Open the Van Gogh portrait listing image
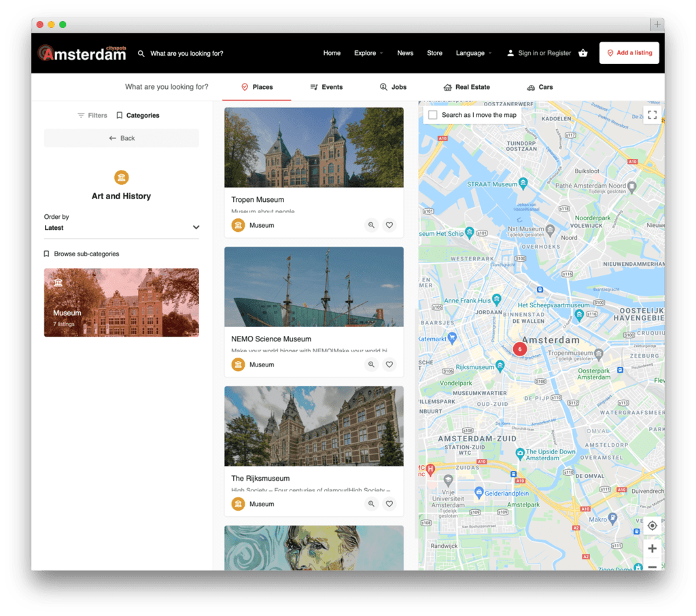Screen dimensions: 696x616 (x=314, y=548)
